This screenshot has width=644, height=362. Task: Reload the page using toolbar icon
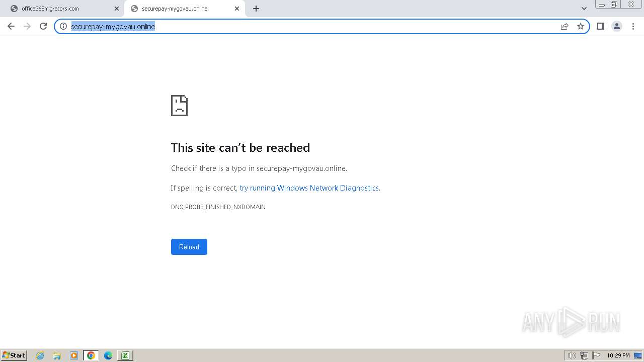coord(43,26)
